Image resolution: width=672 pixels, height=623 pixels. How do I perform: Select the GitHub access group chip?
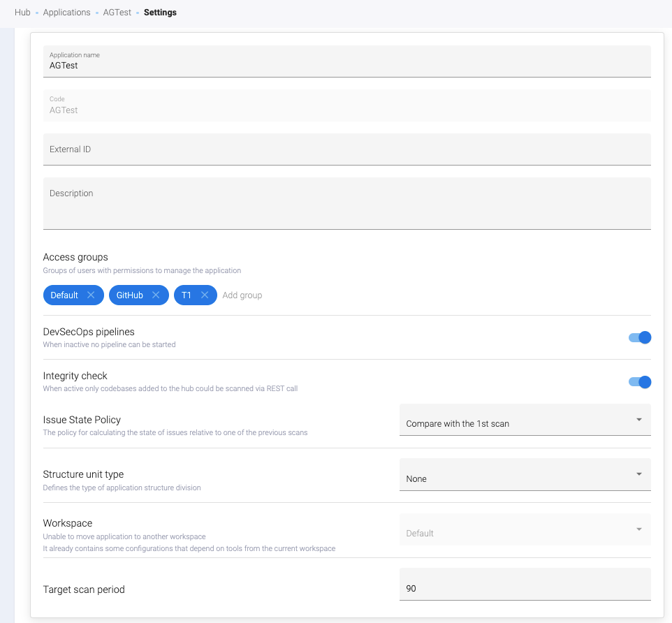130,295
